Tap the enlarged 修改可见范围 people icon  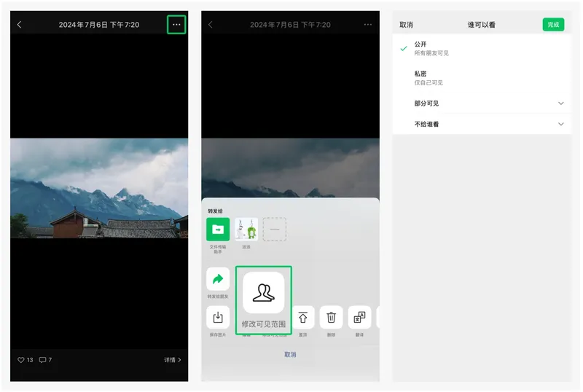[264, 293]
